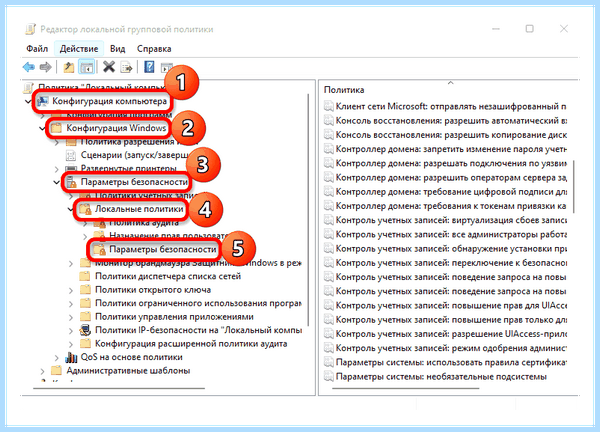Select Консоль восстановления: разрешить копирование дискет
The image size is (600, 432).
tap(451, 135)
